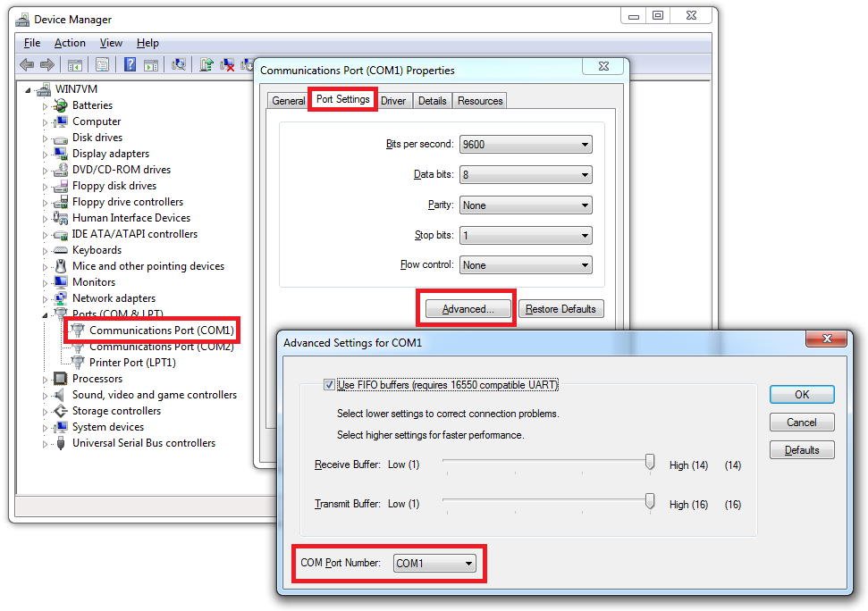868x611 pixels.
Task: Open the Flow control dropdown
Action: 526,265
